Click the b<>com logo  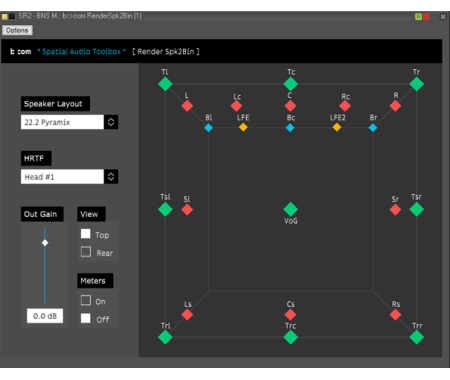click(x=20, y=51)
